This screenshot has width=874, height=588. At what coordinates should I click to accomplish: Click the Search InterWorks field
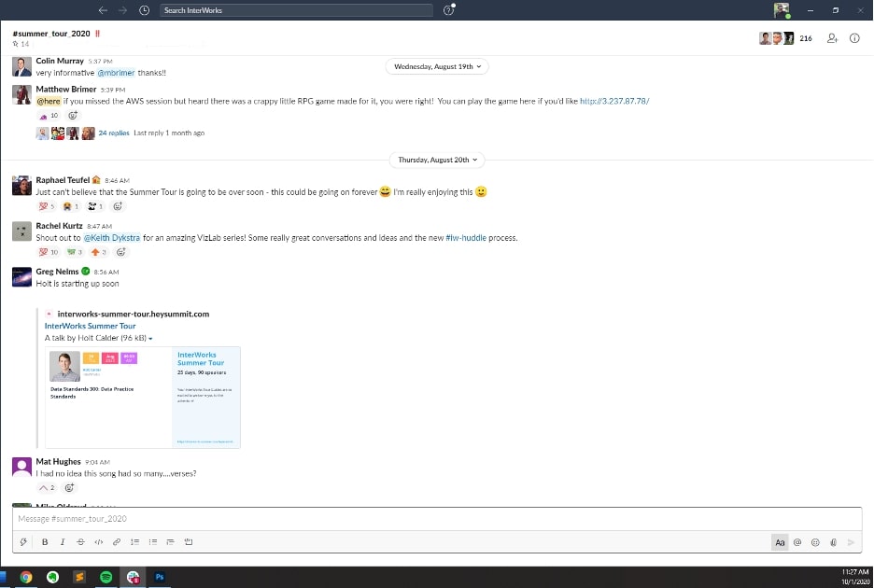pos(296,10)
